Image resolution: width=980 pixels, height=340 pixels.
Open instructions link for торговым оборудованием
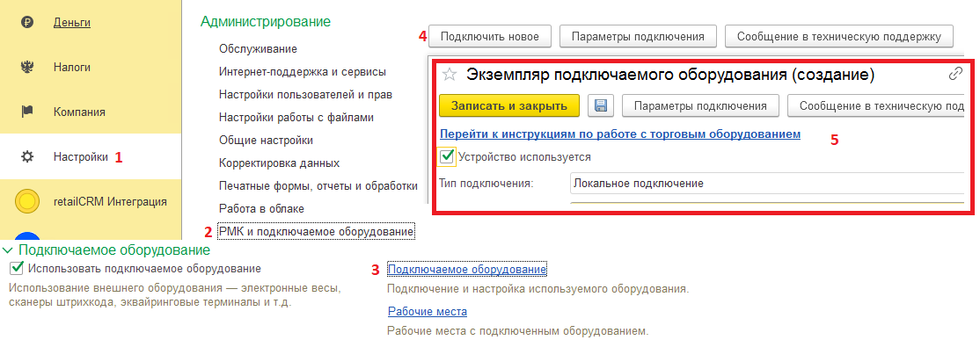click(620, 134)
